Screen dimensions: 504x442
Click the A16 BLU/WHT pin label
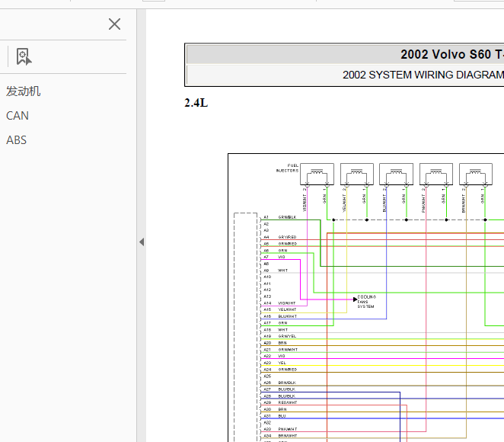point(280,316)
